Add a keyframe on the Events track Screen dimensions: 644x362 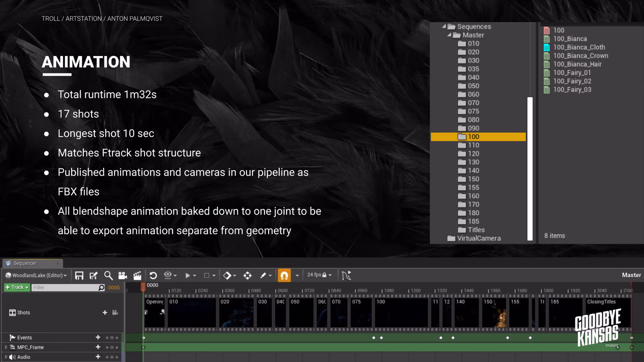coord(111,338)
